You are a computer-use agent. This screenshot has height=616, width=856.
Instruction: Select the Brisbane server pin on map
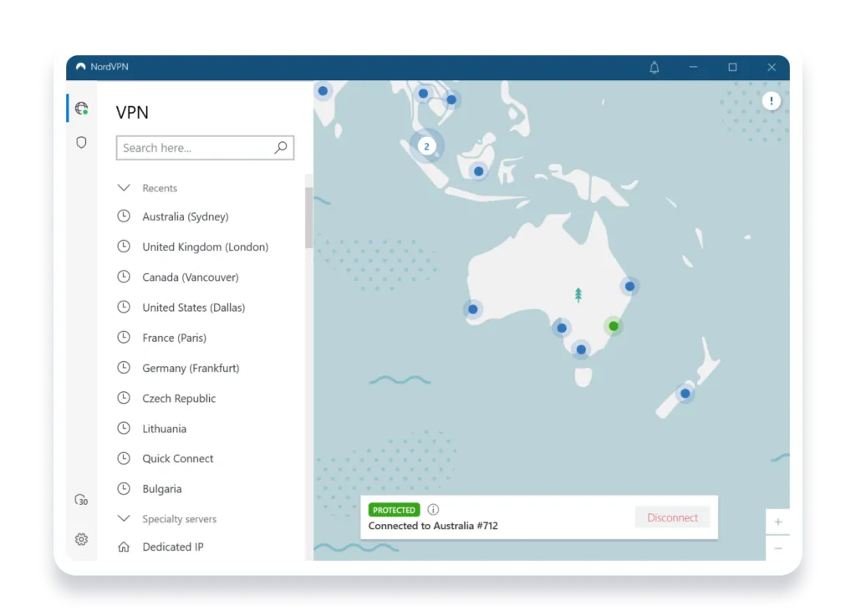tap(629, 286)
